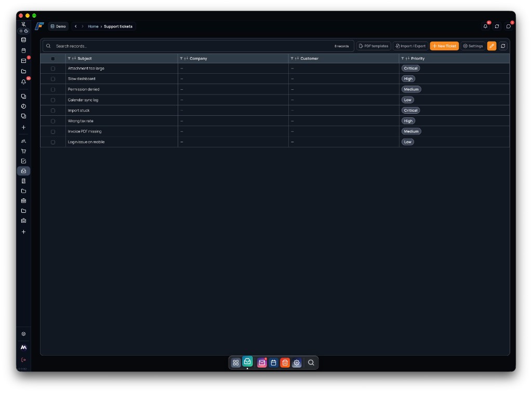The image size is (532, 393).
Task: Click the Low badge for Calendar sync lag
Action: (x=407, y=100)
